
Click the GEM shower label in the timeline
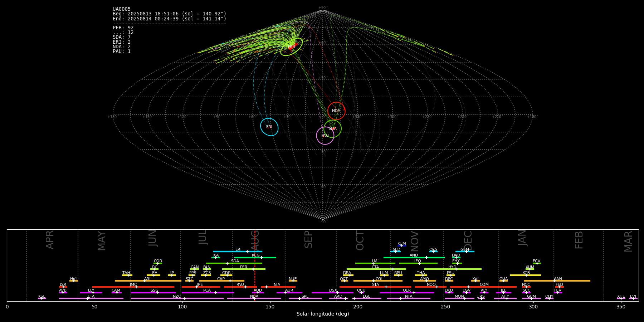(465, 250)
